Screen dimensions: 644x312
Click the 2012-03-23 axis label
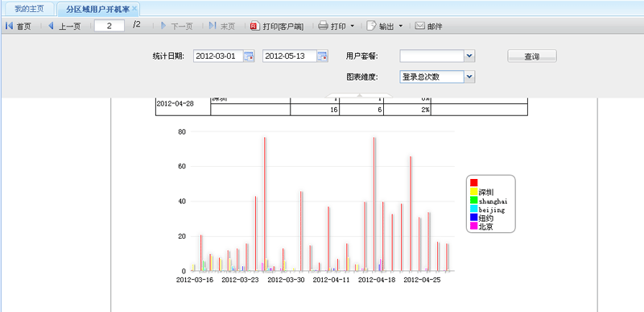(240, 280)
